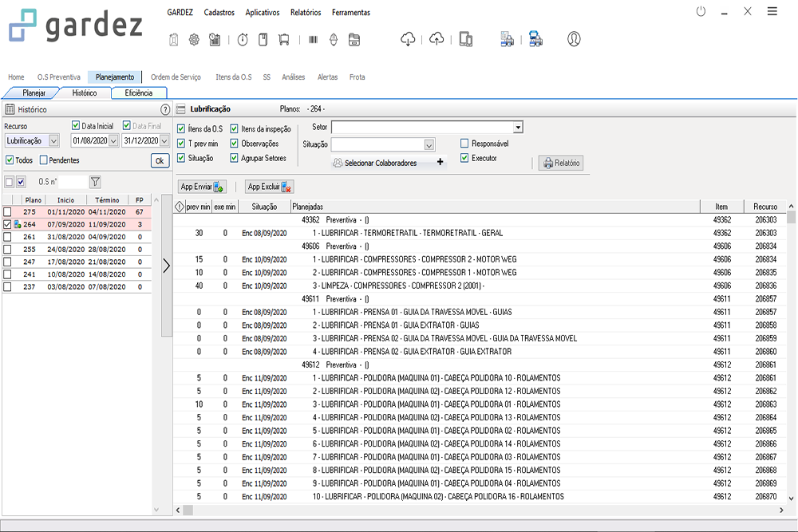Image resolution: width=798 pixels, height=532 pixels.
Task: Click the cloud upload icon
Action: point(437,38)
